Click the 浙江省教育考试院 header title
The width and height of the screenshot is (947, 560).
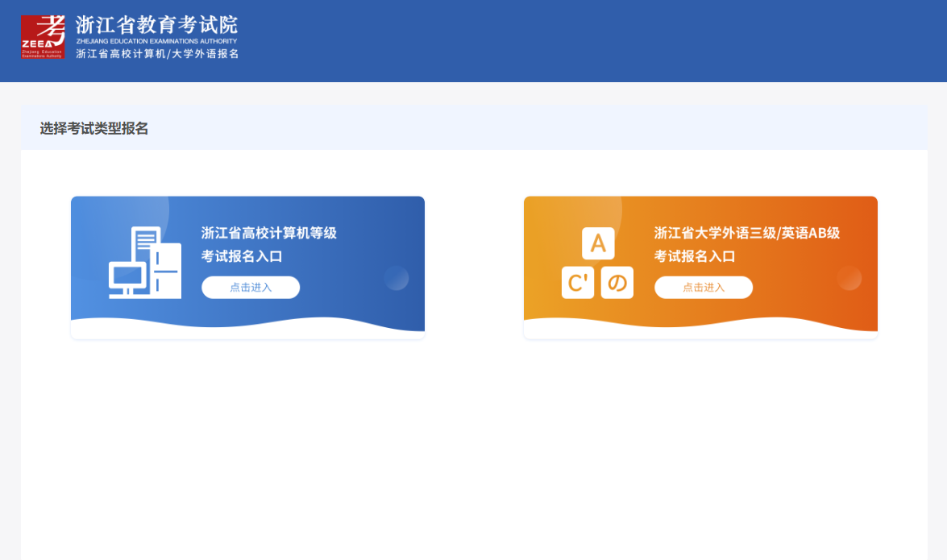pyautogui.click(x=157, y=25)
